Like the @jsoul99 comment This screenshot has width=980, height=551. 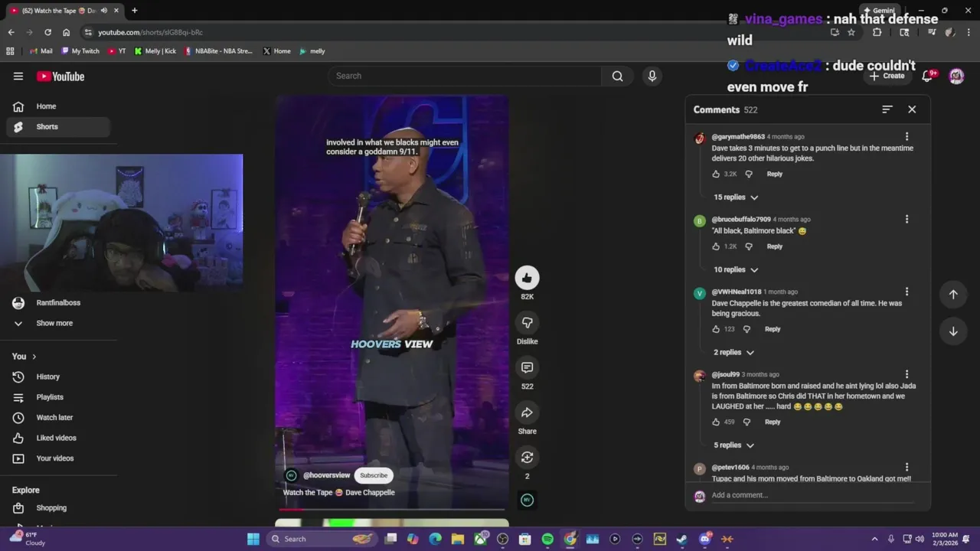click(x=716, y=422)
